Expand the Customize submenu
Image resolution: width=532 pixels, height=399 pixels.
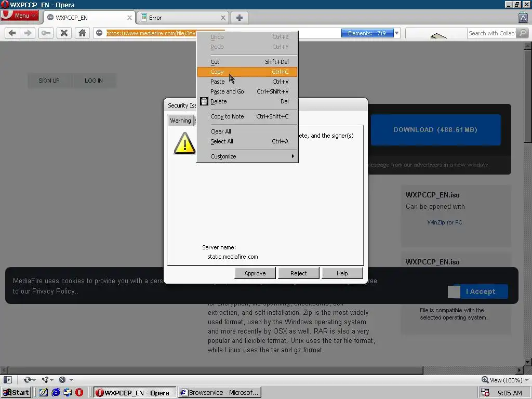tap(247, 156)
